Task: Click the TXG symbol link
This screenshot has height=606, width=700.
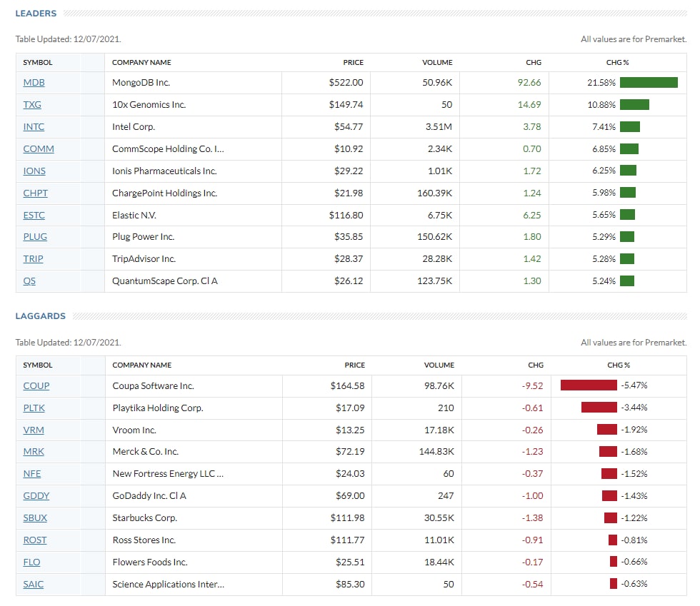Action: [x=32, y=105]
